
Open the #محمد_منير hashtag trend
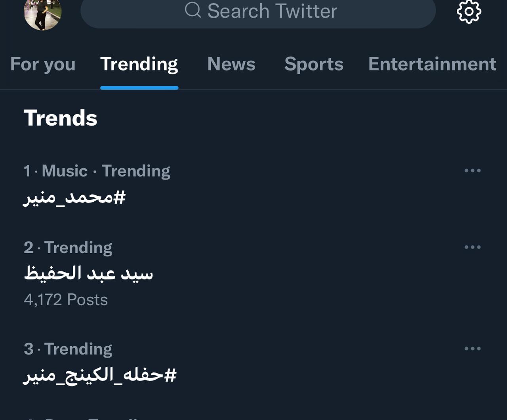74,197
